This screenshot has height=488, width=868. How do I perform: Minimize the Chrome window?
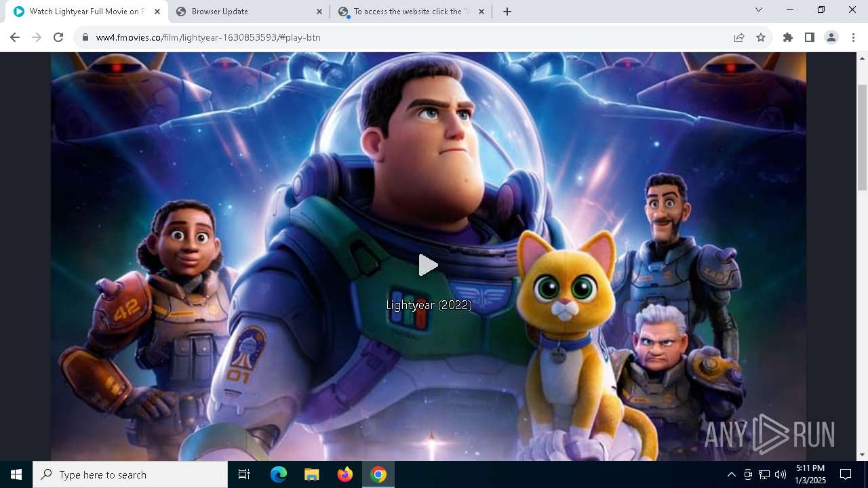point(790,9)
